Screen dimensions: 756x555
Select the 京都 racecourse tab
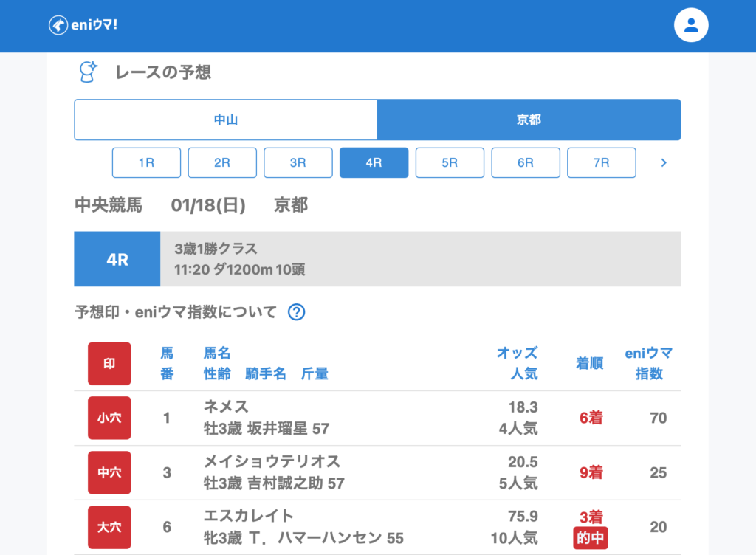[529, 120]
